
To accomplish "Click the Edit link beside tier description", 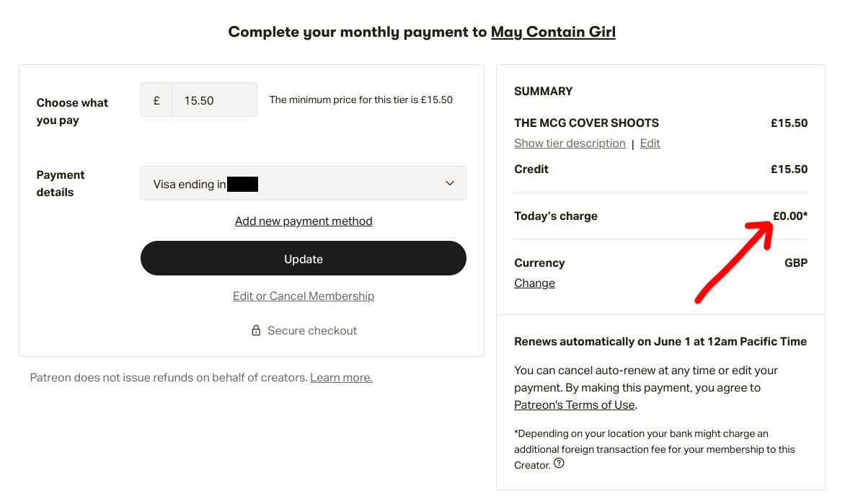I will (650, 143).
